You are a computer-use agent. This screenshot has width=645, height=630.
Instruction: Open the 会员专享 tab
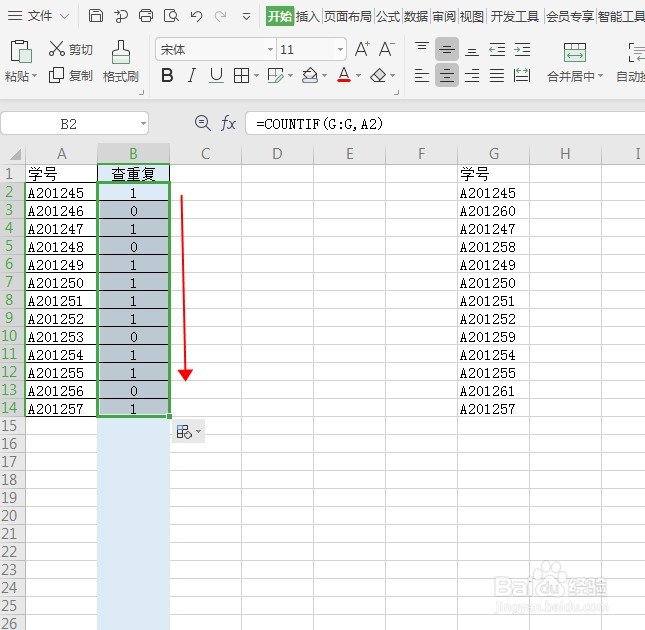570,16
